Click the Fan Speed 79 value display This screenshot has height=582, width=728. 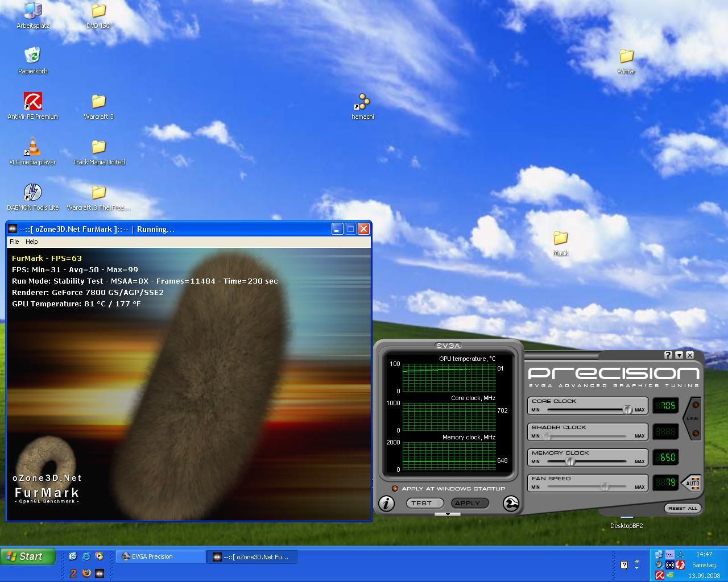point(665,483)
